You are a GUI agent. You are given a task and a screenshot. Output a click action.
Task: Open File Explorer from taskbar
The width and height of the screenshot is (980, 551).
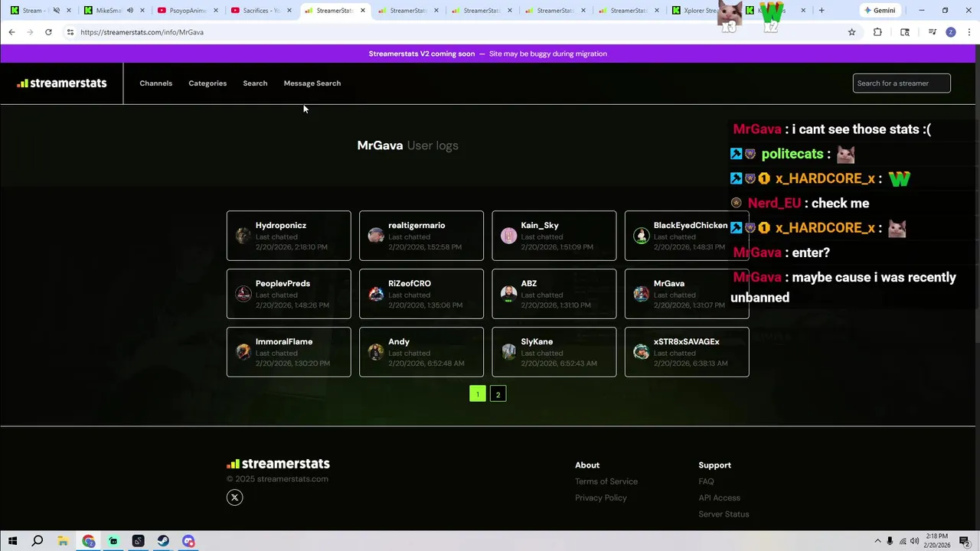[63, 541]
